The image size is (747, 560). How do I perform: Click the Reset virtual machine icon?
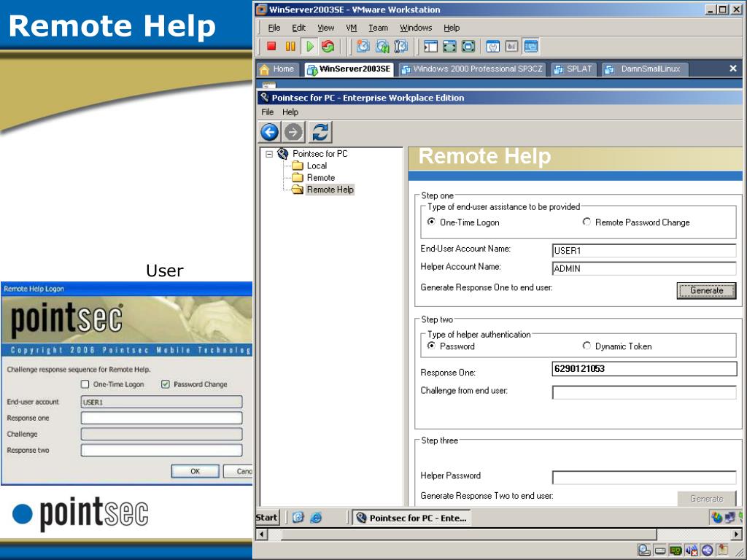pyautogui.click(x=328, y=46)
